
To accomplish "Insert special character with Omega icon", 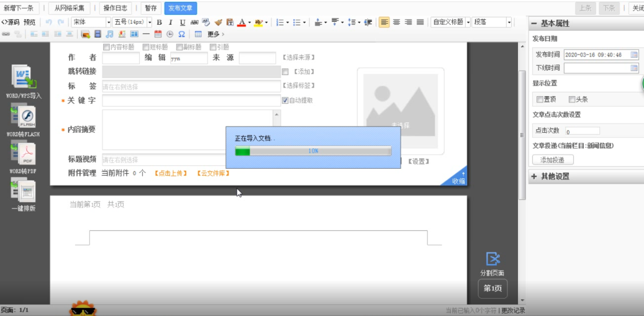I will coord(181,34).
